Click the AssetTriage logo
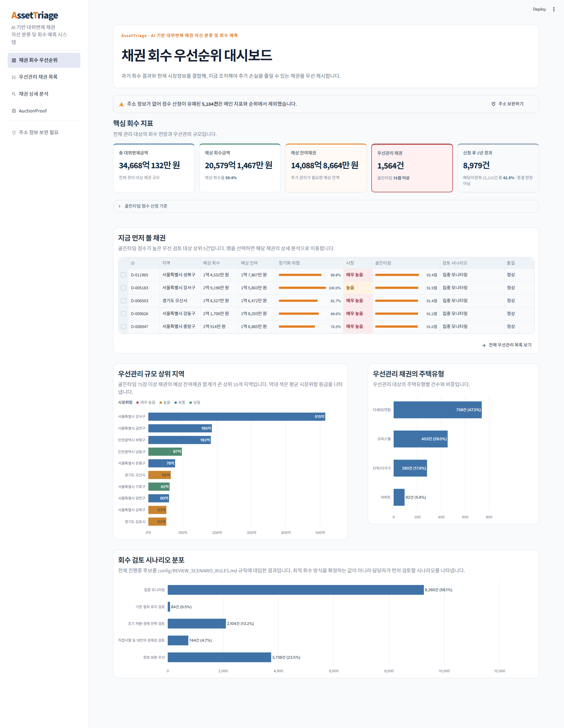The image size is (564, 728). (35, 15)
